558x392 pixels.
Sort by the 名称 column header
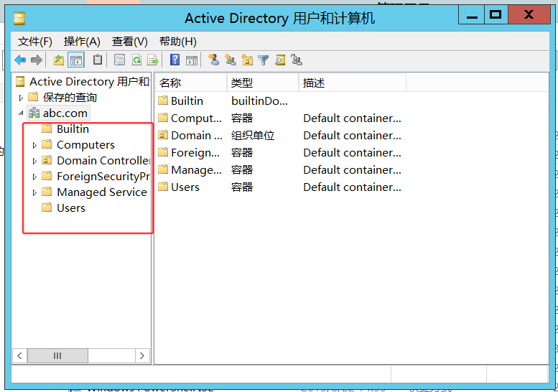click(191, 83)
